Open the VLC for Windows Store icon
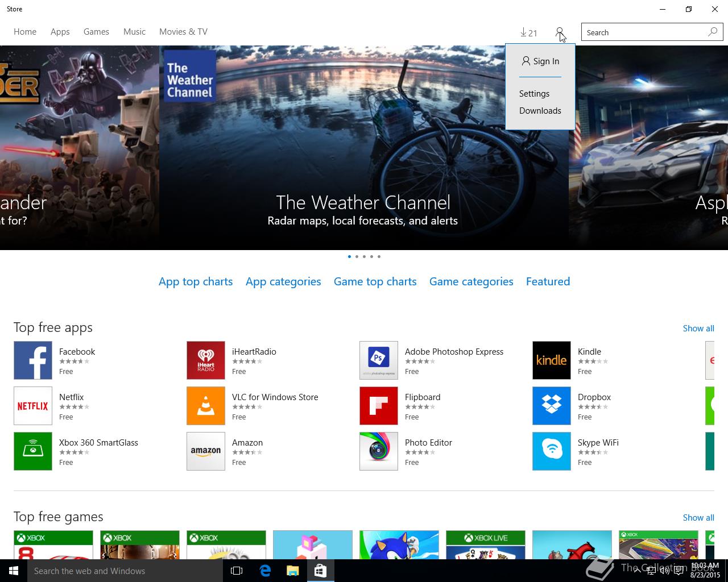Image resolution: width=728 pixels, height=582 pixels. [x=206, y=406]
